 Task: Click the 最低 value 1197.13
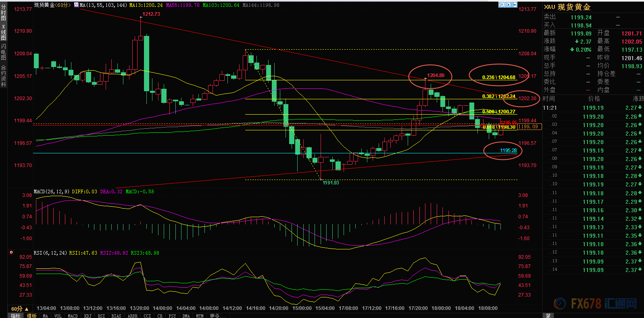(x=631, y=50)
